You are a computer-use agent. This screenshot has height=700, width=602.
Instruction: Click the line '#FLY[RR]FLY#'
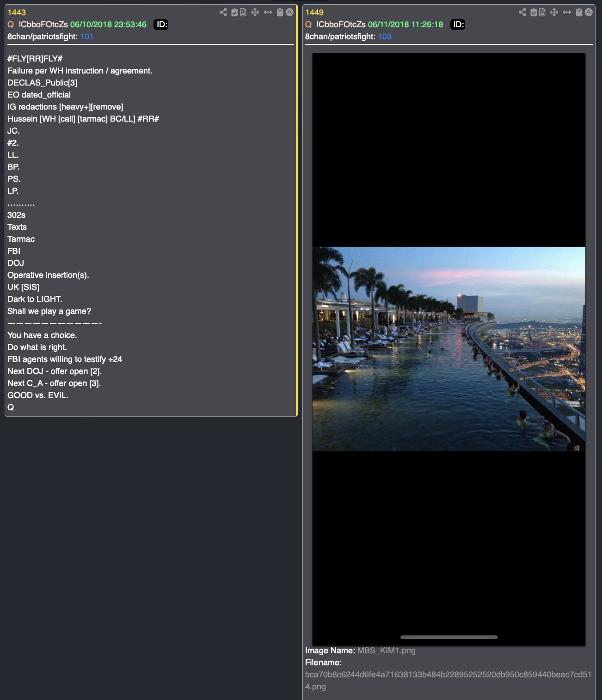click(x=35, y=59)
